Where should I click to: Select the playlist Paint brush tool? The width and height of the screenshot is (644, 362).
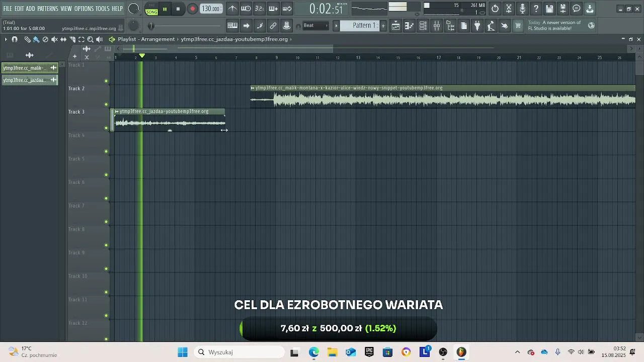click(36, 39)
